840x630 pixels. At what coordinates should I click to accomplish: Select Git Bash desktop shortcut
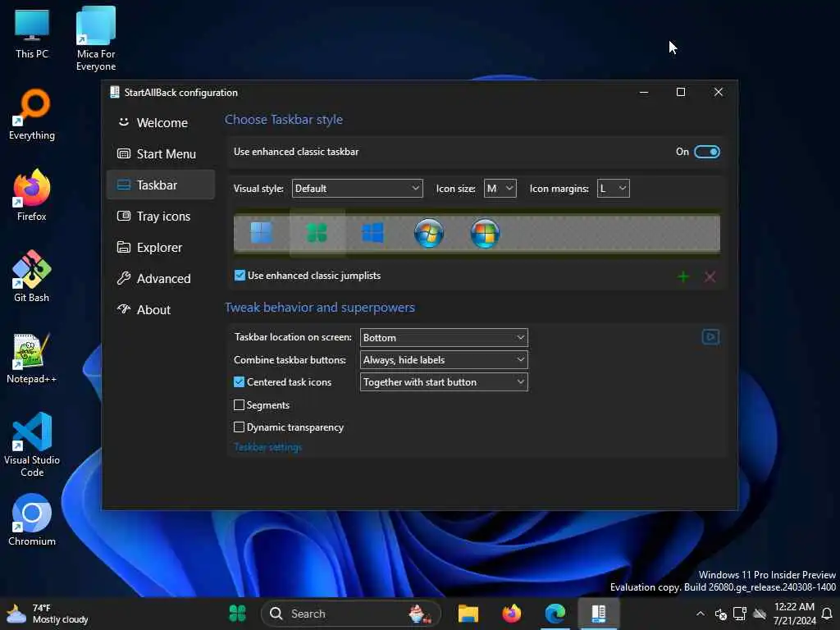32,276
